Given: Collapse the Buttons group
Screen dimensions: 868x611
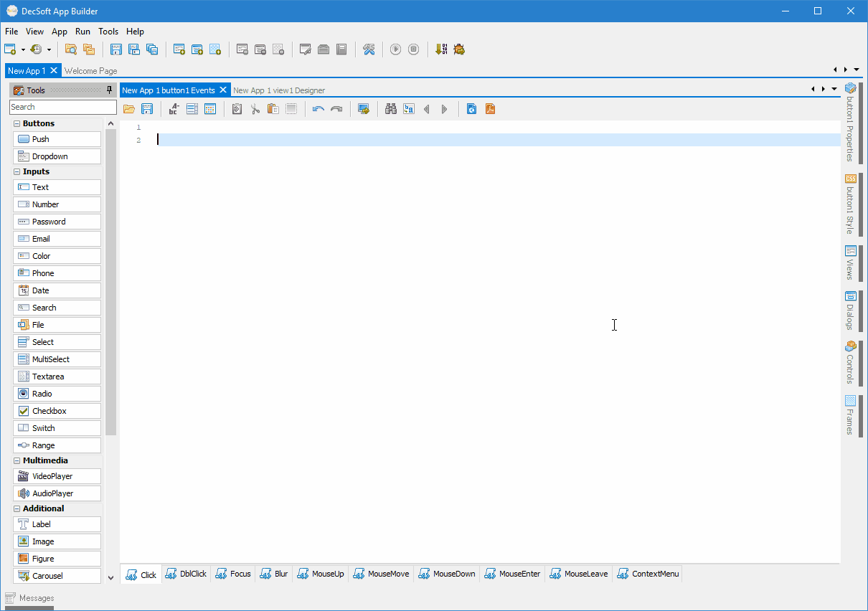Looking at the screenshot, I should pyautogui.click(x=16, y=123).
